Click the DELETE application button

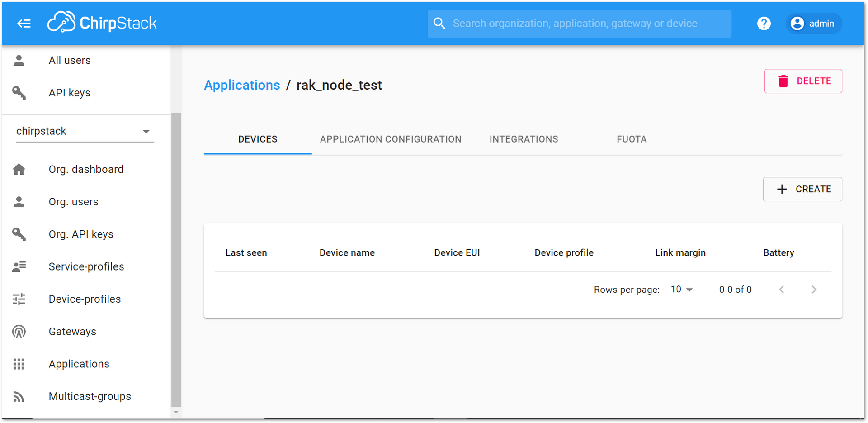[x=803, y=81]
